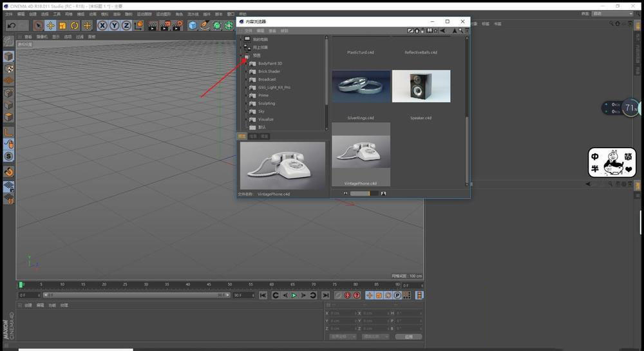Click Content Browser back arrow icon
The height and width of the screenshot is (351, 644).
click(x=443, y=31)
